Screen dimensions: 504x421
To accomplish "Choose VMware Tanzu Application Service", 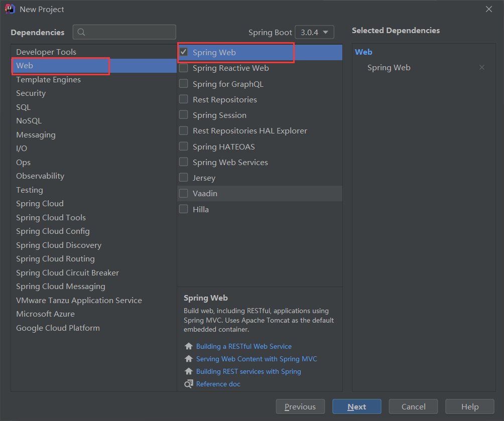I will click(x=93, y=300).
